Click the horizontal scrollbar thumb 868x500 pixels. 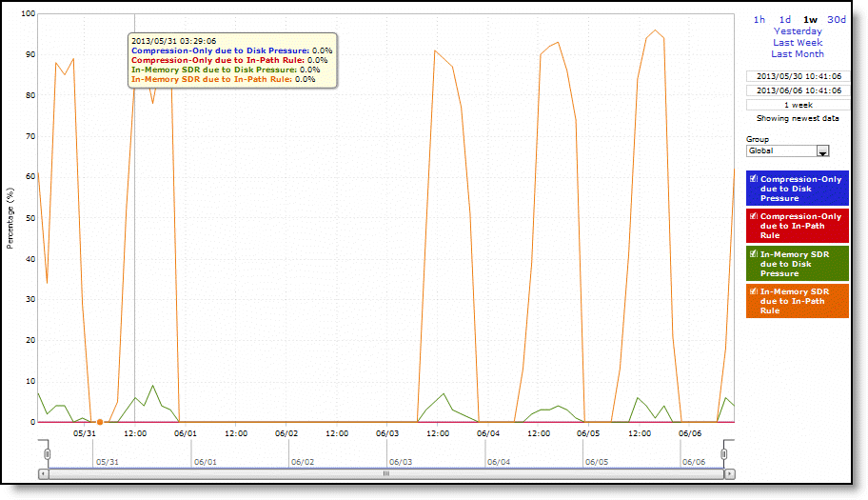point(385,472)
